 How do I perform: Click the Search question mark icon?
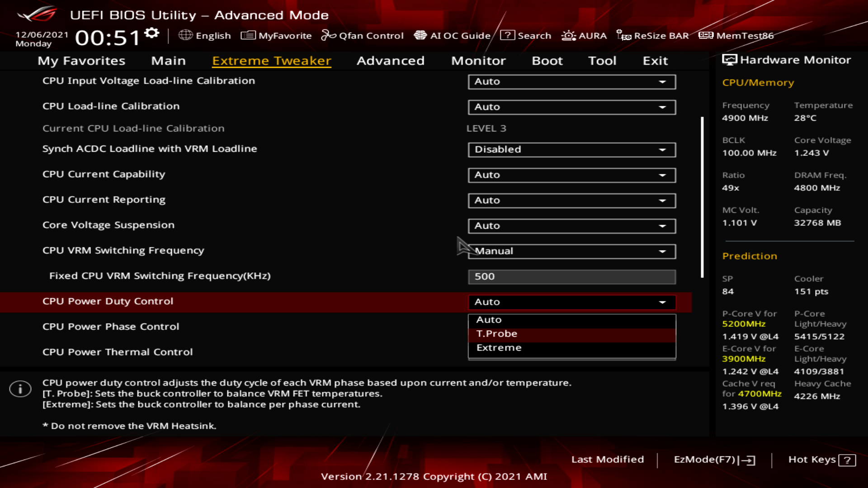coord(507,35)
